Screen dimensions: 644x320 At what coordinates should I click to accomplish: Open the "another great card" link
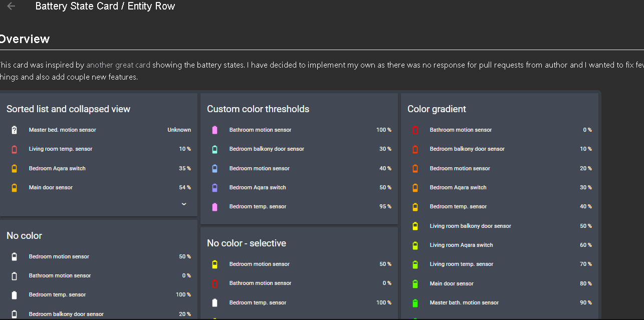[118, 65]
